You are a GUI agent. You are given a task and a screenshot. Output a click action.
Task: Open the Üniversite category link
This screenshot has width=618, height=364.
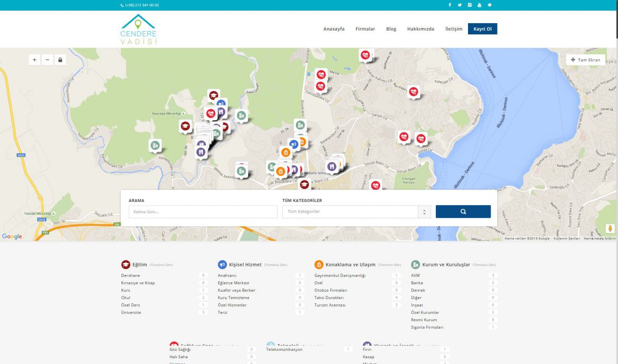(x=131, y=312)
